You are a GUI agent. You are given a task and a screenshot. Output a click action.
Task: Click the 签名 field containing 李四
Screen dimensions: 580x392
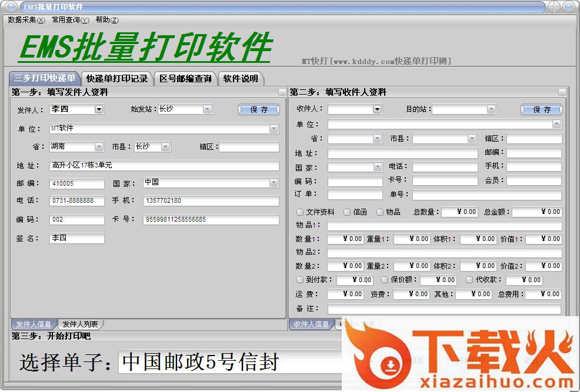click(77, 238)
